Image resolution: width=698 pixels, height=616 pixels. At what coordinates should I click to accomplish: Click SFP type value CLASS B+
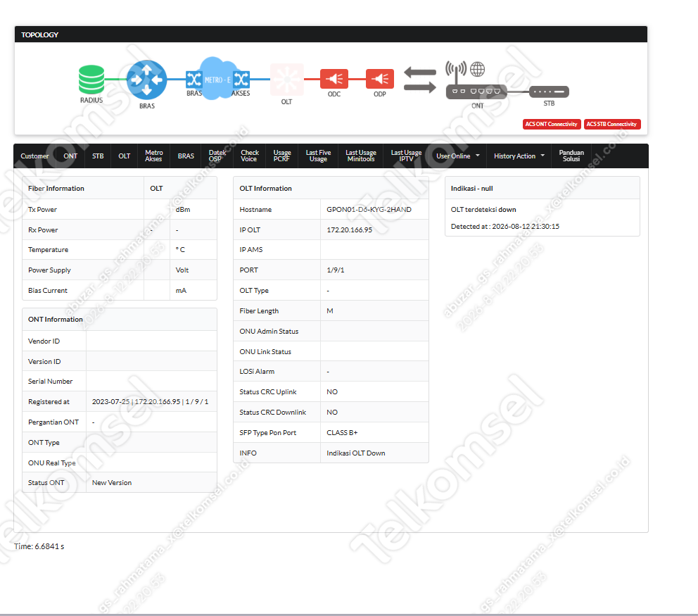342,432
